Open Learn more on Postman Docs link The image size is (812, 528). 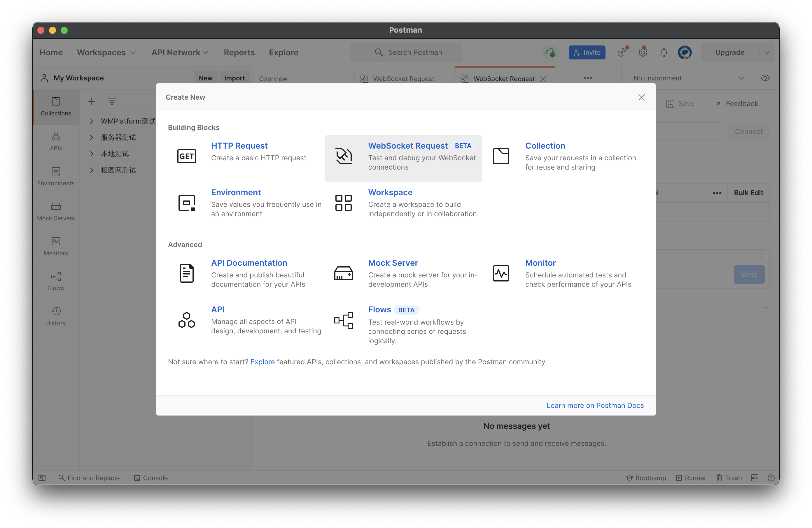595,406
